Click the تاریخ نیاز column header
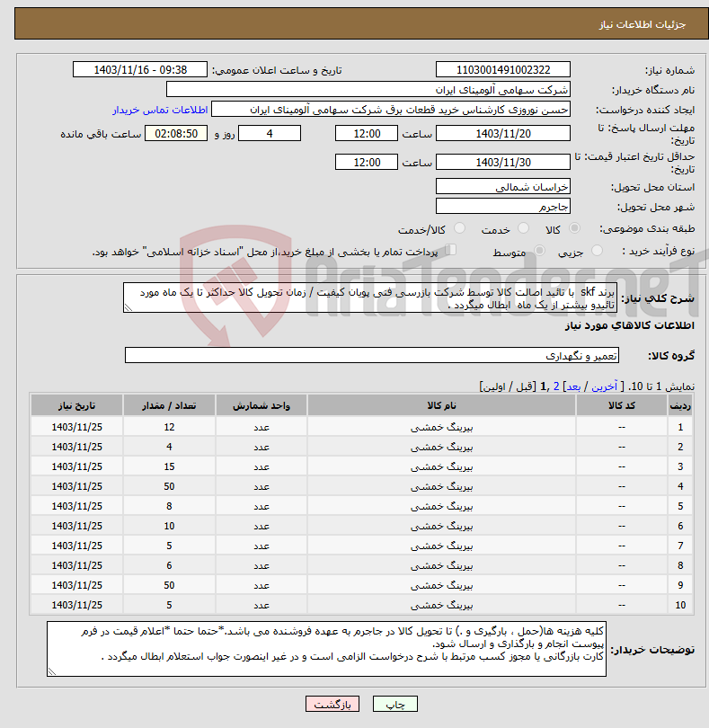 tap(76, 405)
